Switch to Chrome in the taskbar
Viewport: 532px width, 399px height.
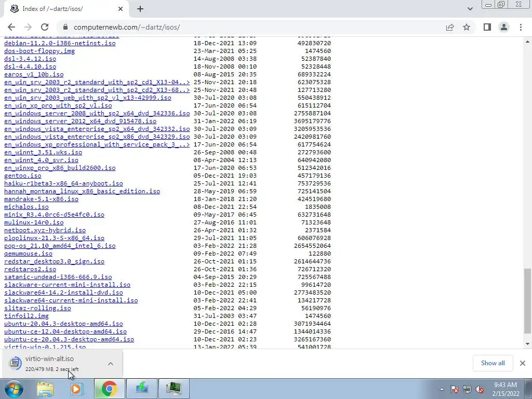click(109, 389)
